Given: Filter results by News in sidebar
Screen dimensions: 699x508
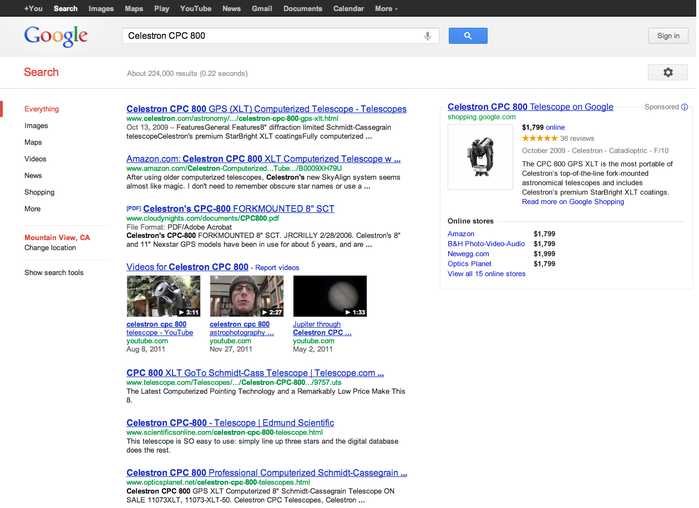Looking at the screenshot, I should (33, 176).
